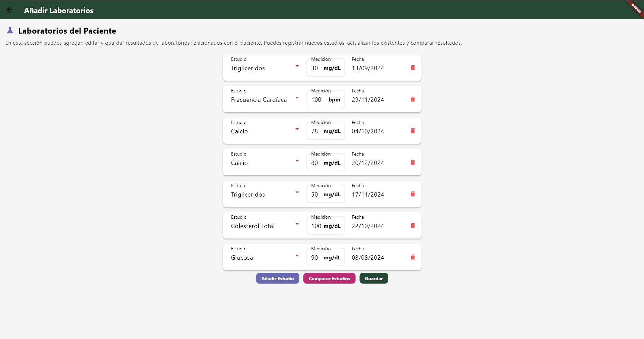Save labs with the Guardar button
Viewport: 644px width, 339px height.
tap(374, 278)
